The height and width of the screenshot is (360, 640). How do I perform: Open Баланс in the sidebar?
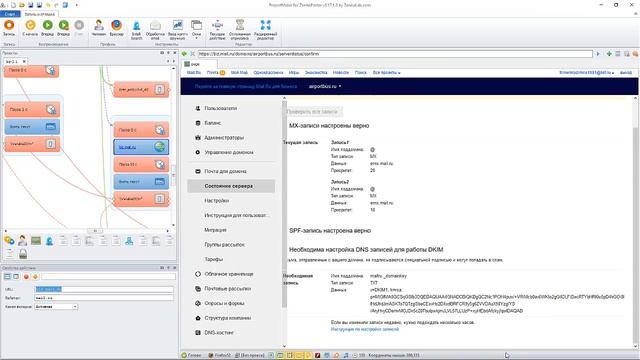tap(212, 123)
